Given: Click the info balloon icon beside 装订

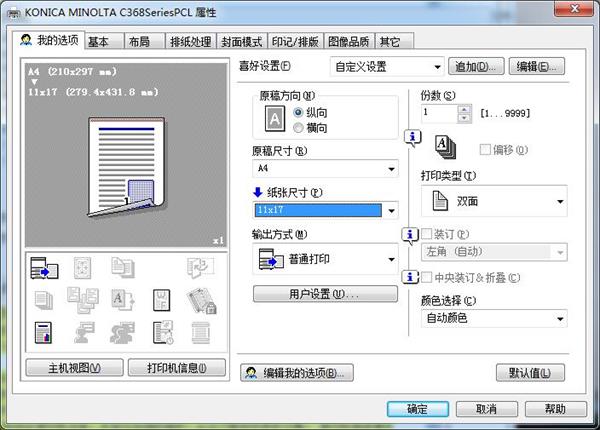Looking at the screenshot, I should (x=410, y=235).
